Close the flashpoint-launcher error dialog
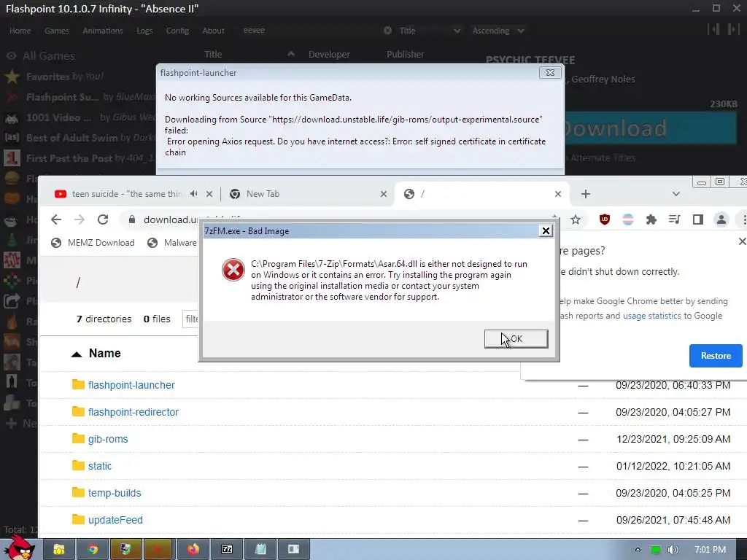Screen dimensions: 747x560 point(550,72)
